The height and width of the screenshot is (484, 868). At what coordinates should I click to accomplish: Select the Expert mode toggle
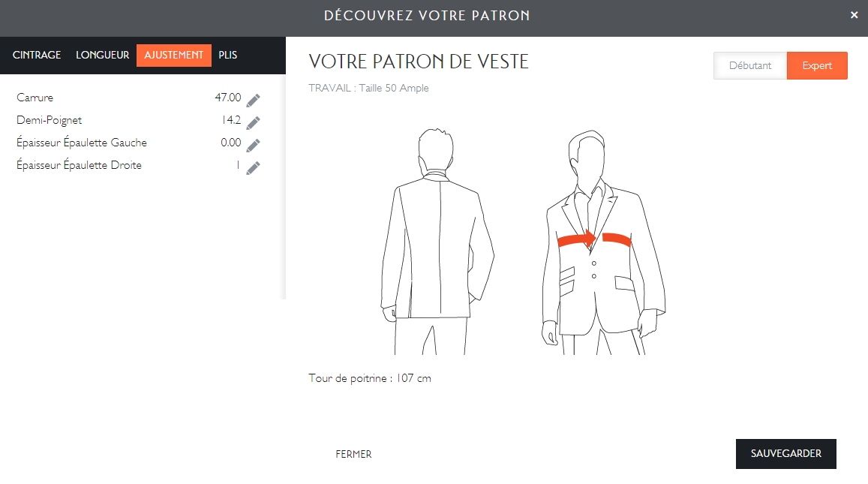[x=817, y=66]
